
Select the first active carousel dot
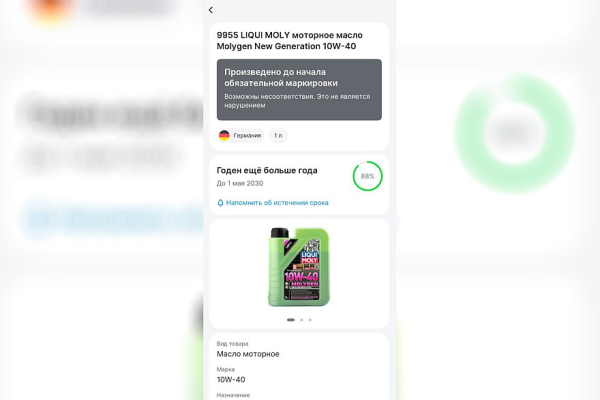(x=291, y=320)
